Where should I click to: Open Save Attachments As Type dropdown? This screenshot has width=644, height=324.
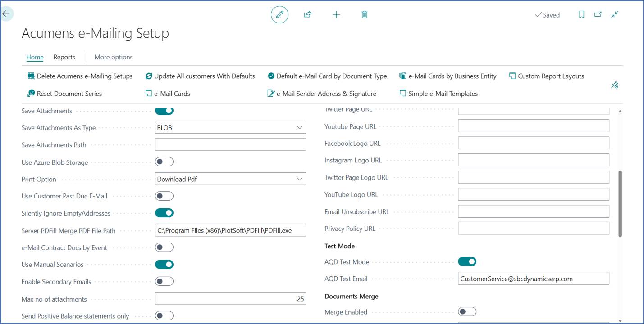[230, 127]
